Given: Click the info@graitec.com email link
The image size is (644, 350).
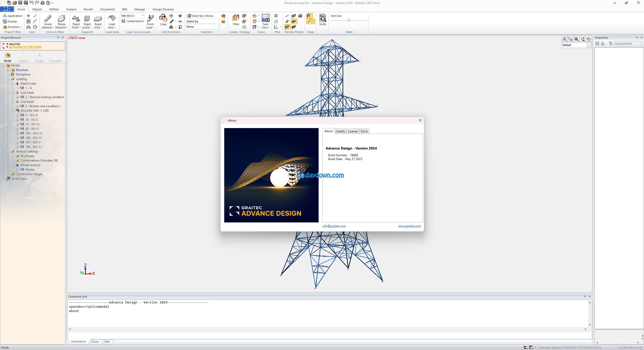Looking at the screenshot, I should pyautogui.click(x=334, y=226).
